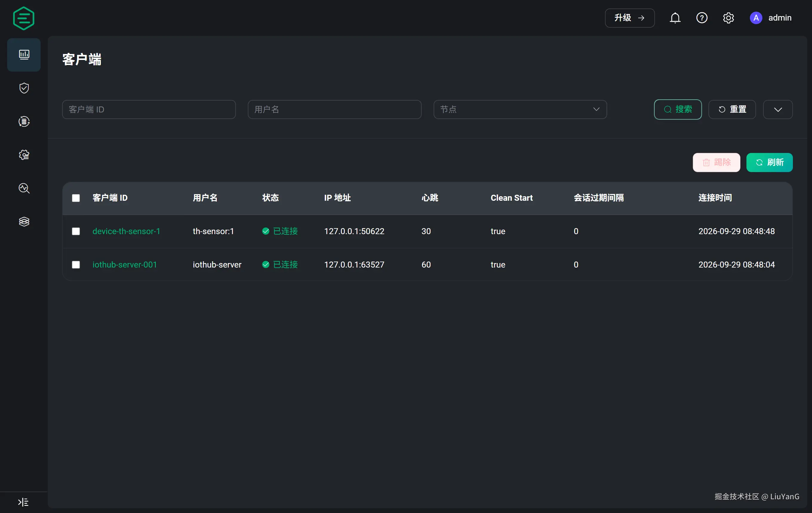
Task: Open the access control shield icon
Action: click(x=24, y=88)
